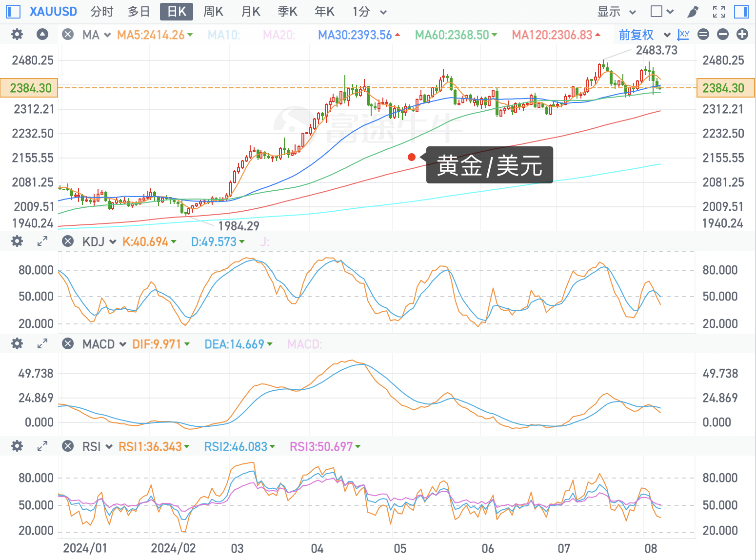Zoom out the chart with minus icon
The image size is (756, 560).
(x=723, y=34)
